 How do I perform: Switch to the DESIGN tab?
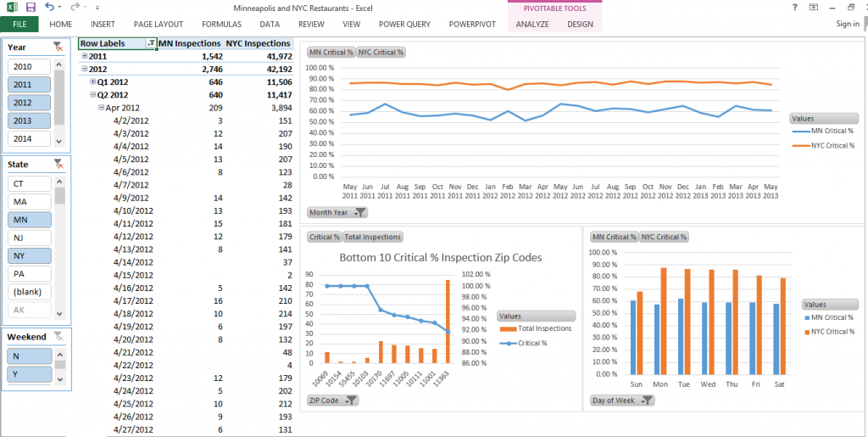coord(580,25)
